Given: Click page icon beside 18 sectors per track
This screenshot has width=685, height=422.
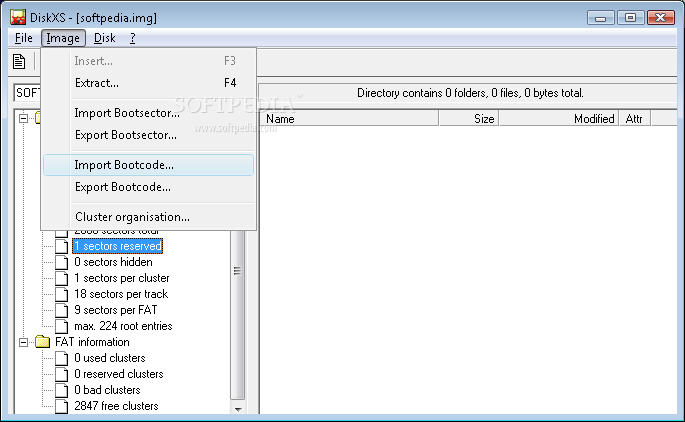Looking at the screenshot, I should [x=62, y=294].
